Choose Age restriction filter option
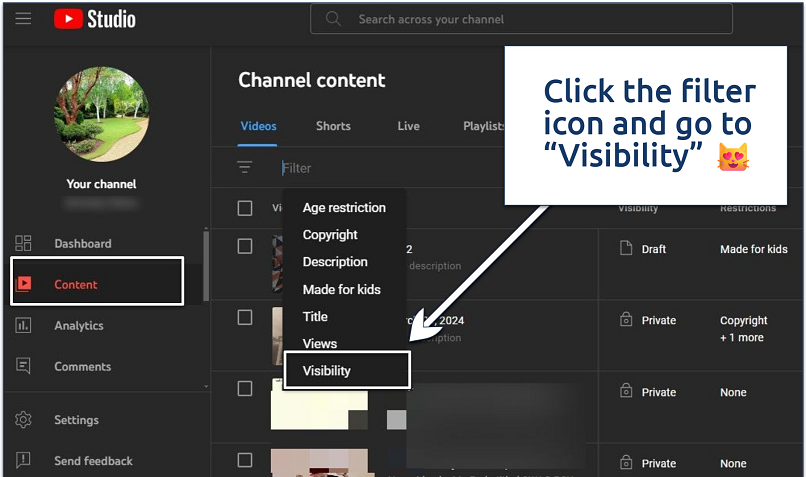 point(344,208)
